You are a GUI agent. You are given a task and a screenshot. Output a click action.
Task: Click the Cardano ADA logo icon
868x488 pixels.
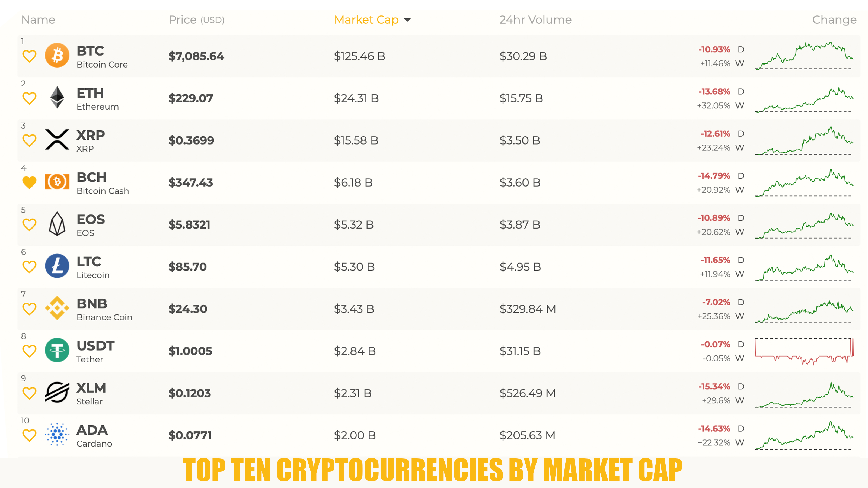pos(57,434)
